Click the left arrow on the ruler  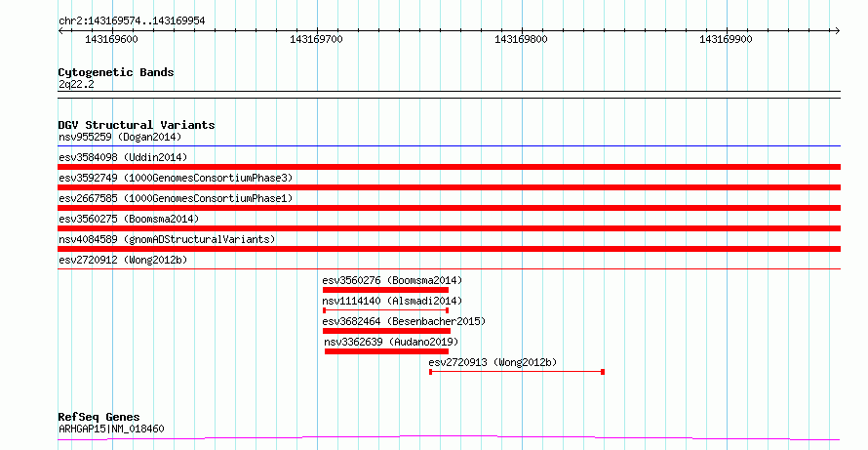[60, 31]
